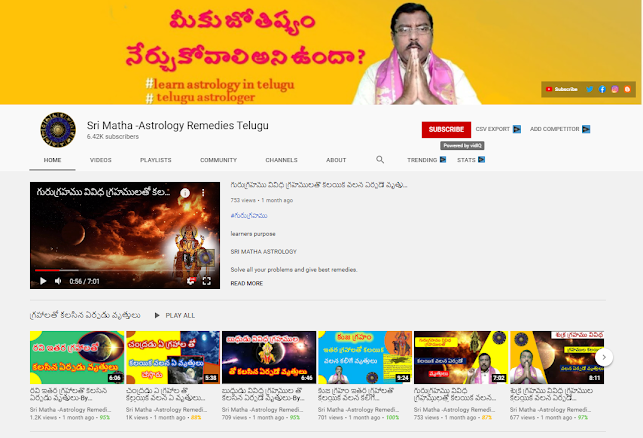
Task: Open title of the 701 views video
Action: tap(356, 394)
